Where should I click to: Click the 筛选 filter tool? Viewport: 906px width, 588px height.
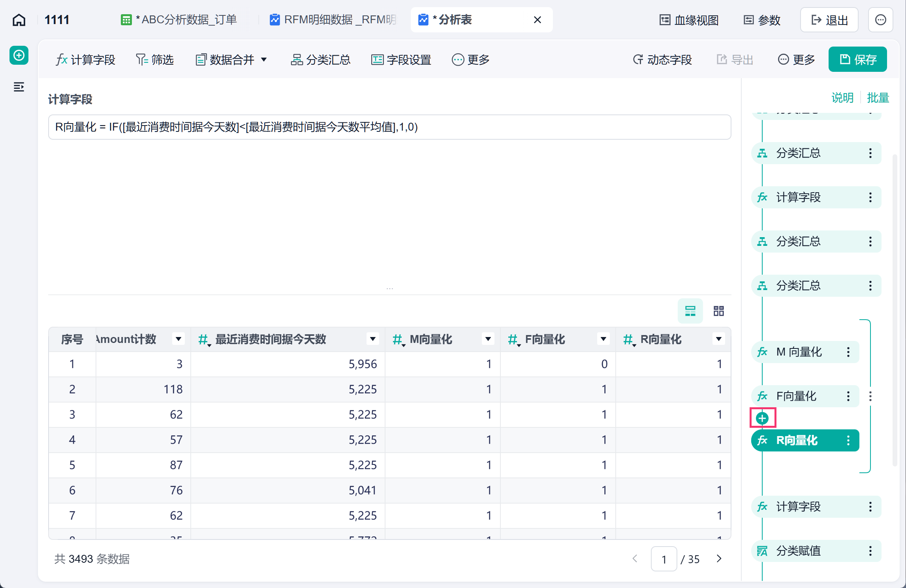tap(155, 60)
